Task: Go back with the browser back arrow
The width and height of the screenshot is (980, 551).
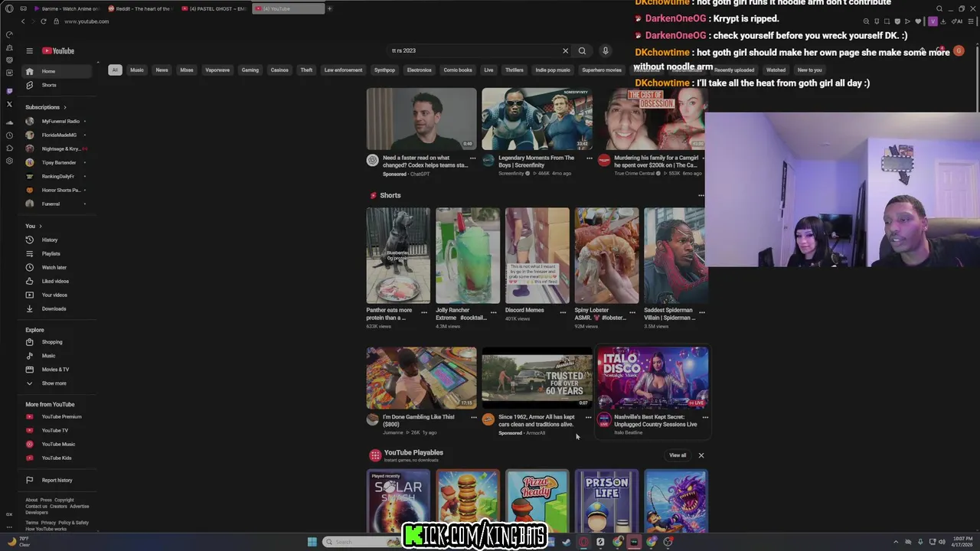Action: pyautogui.click(x=23, y=21)
